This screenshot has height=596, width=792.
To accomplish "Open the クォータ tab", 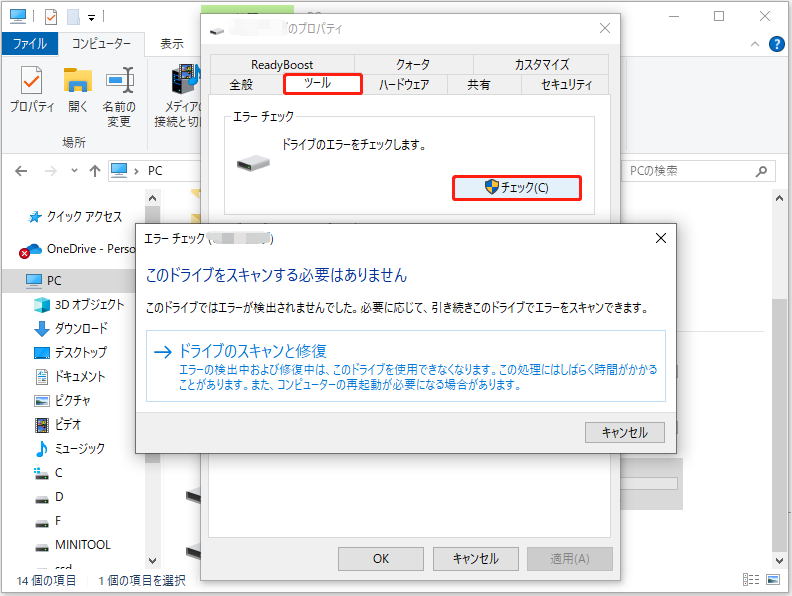I will pos(413,65).
